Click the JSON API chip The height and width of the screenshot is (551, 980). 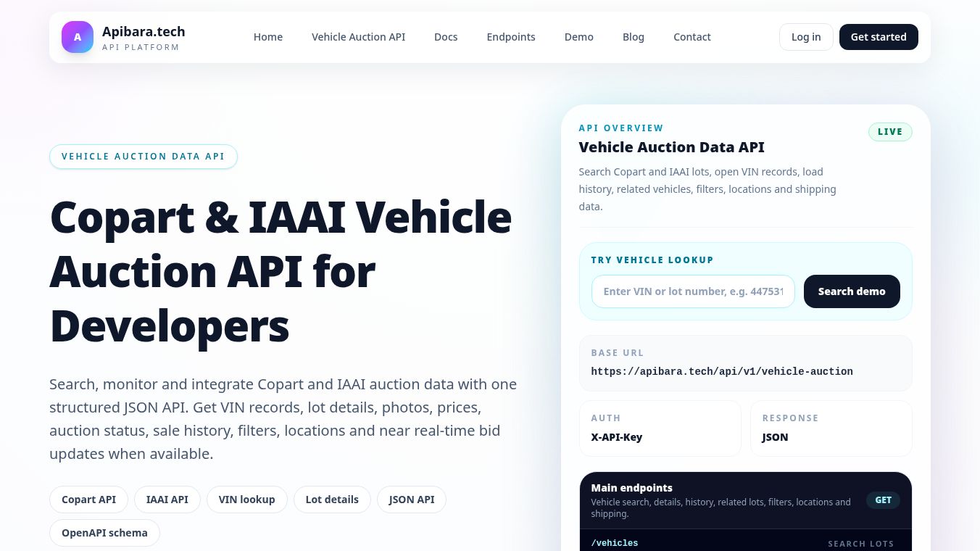(x=412, y=500)
